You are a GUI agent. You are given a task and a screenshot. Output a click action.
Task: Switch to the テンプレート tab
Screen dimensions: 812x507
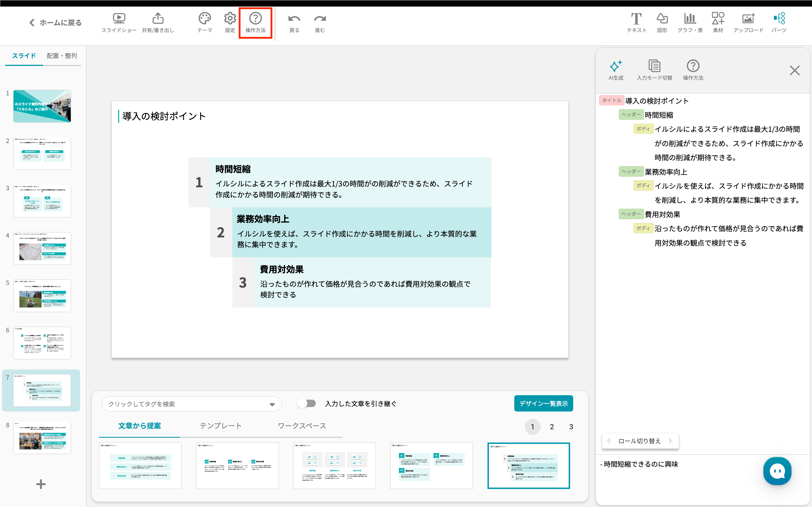click(220, 426)
